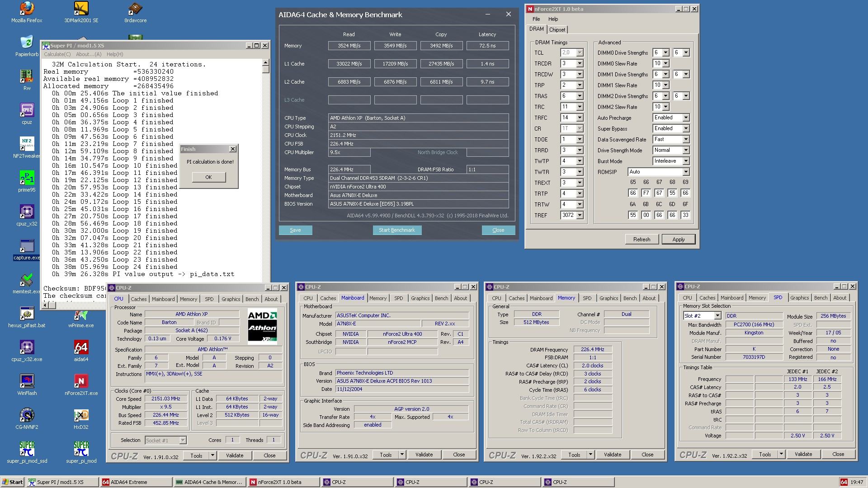Viewport: 868px width, 488px height.
Task: Open the cpuz_x32 desktop icon
Action: (27, 215)
